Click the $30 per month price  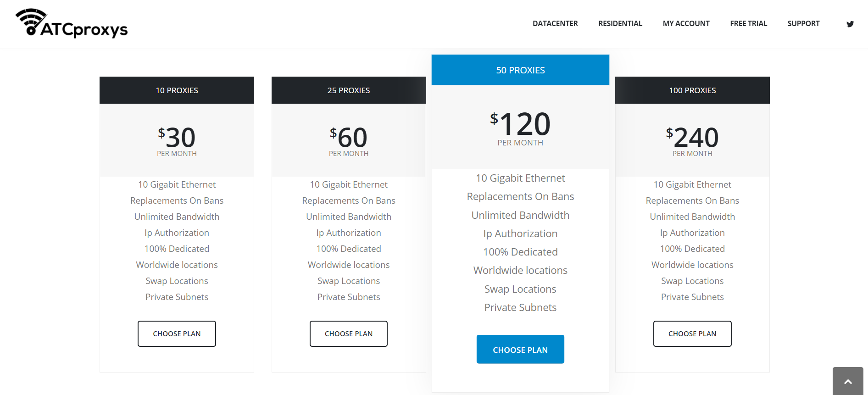click(x=177, y=138)
